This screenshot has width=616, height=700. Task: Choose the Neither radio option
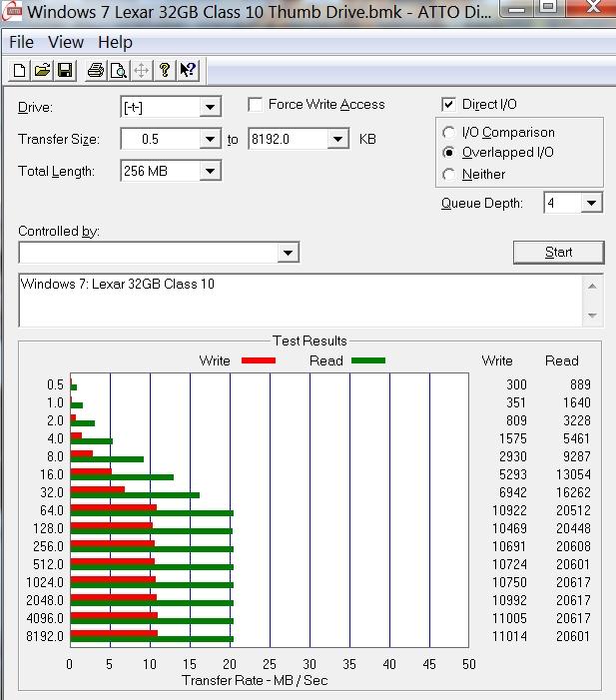click(448, 174)
